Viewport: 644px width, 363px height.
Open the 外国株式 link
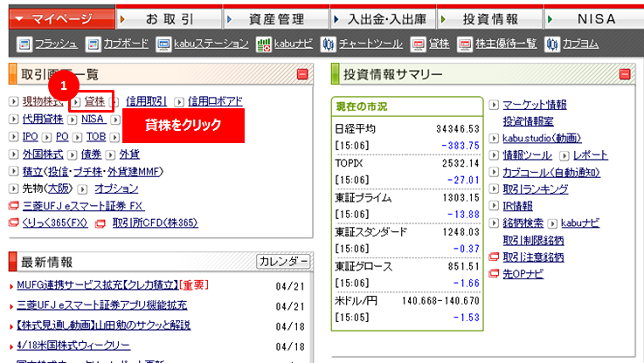[x=43, y=154]
